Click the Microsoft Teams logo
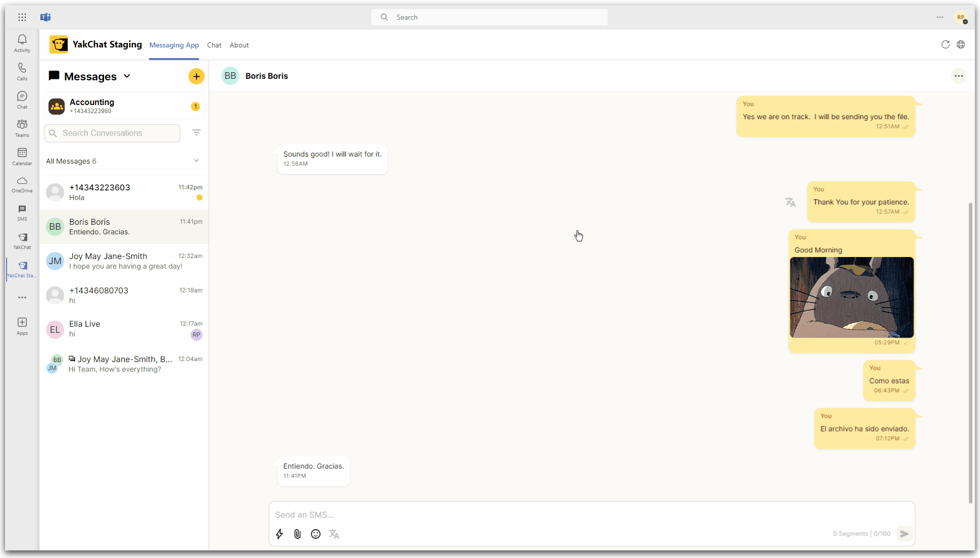Viewport: 980px width, 558px height. (45, 17)
